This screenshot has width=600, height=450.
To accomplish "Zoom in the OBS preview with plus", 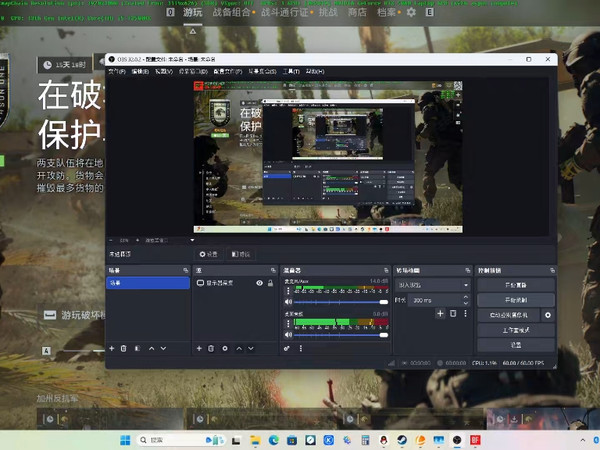I will [x=137, y=241].
